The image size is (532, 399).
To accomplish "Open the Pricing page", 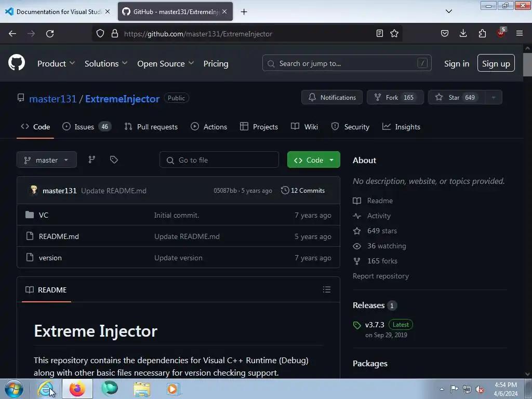I will tap(216, 63).
